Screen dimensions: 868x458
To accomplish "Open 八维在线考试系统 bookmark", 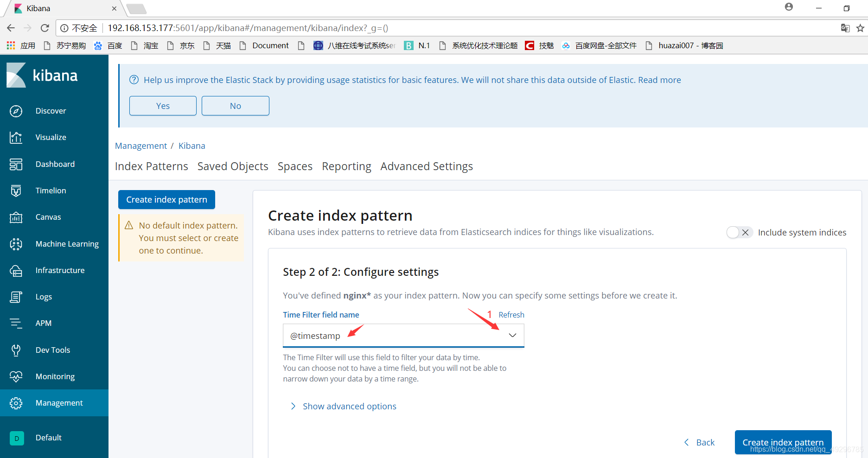I will pyautogui.click(x=355, y=45).
